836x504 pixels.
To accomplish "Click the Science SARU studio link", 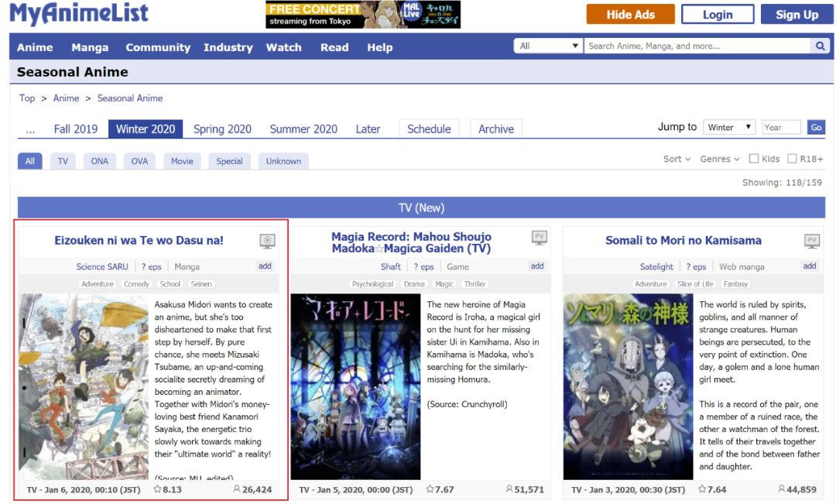I will point(102,266).
